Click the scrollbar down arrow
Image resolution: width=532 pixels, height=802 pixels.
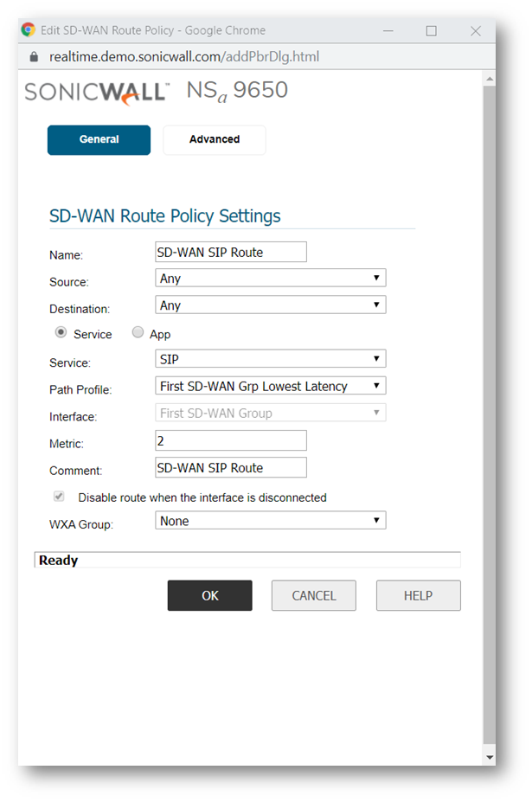pyautogui.click(x=489, y=757)
